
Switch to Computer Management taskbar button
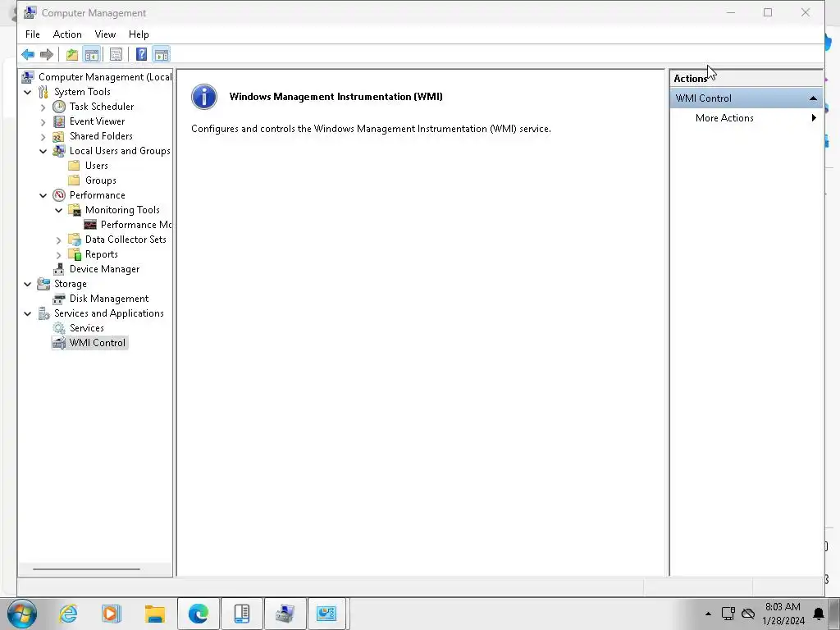pyautogui.click(x=285, y=614)
